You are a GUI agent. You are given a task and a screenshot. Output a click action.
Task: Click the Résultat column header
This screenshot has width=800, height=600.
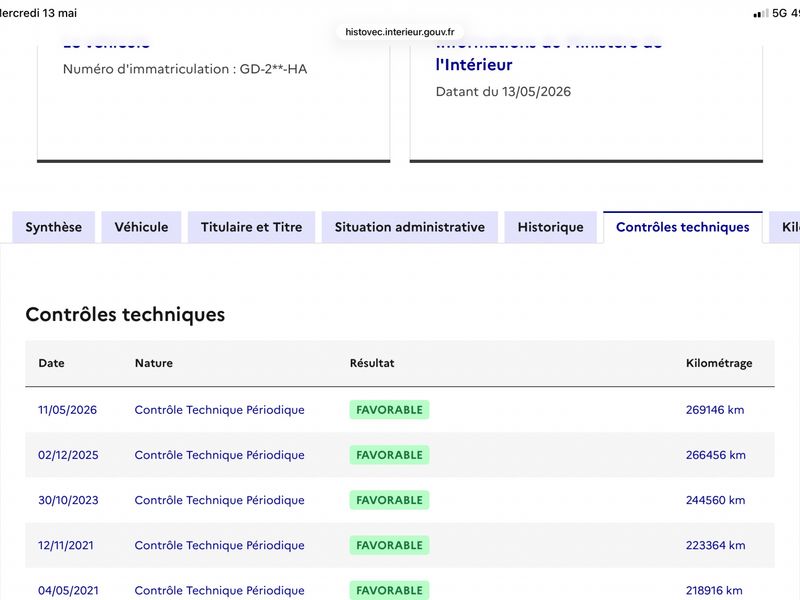[x=372, y=363]
